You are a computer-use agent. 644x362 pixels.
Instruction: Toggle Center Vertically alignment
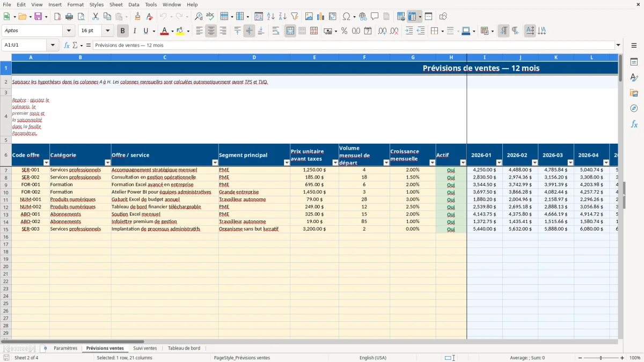pos(249,31)
